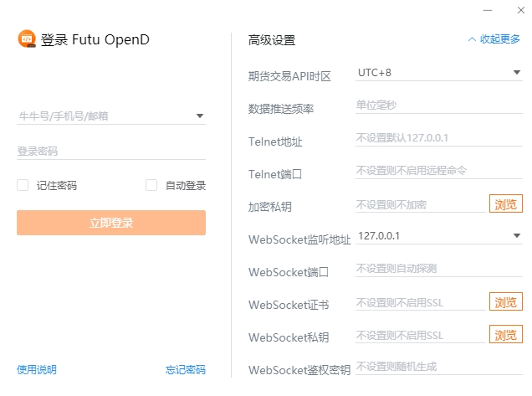Close the OpenD login window
Image resolution: width=532 pixels, height=396 pixels.
tap(518, 10)
